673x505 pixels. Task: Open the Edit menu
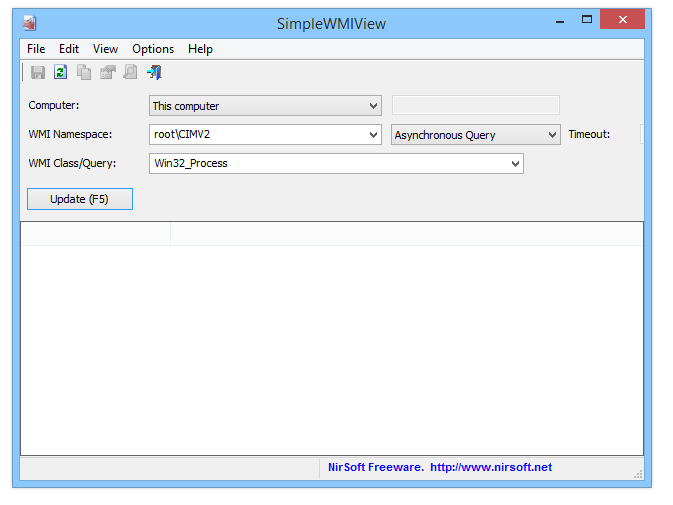click(69, 49)
